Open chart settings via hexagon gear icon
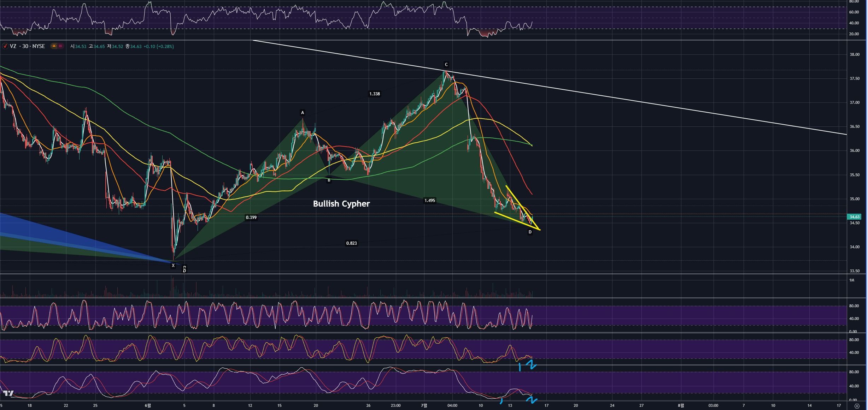Screen dimensions: 868x410 coord(857,406)
